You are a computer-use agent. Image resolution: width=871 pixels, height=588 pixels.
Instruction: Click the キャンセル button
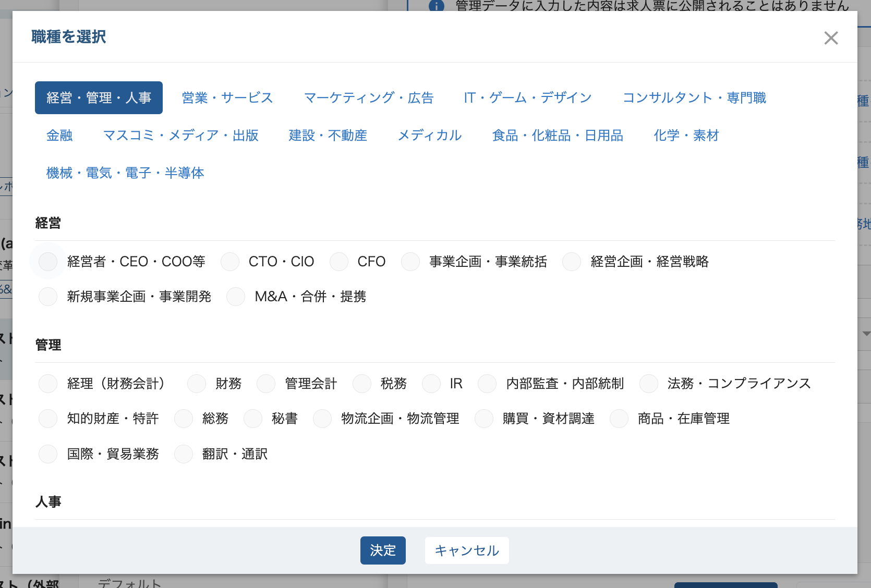[x=467, y=550]
